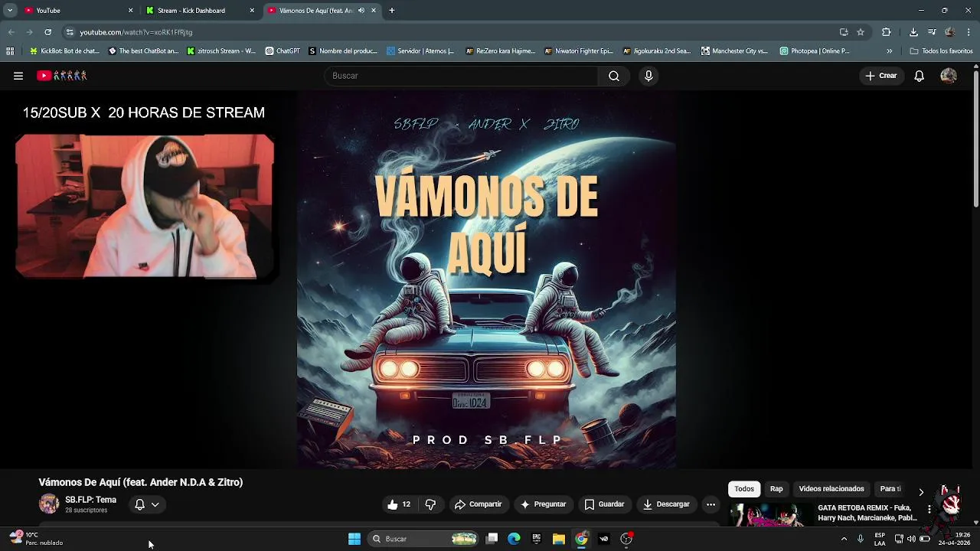
Task: Click the Crear button
Action: pos(881,76)
